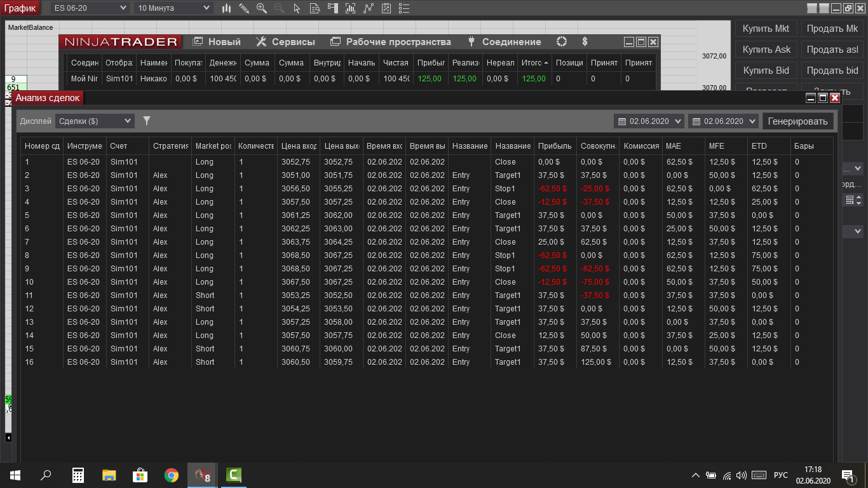Open File Explorer from the taskbar

[109, 475]
